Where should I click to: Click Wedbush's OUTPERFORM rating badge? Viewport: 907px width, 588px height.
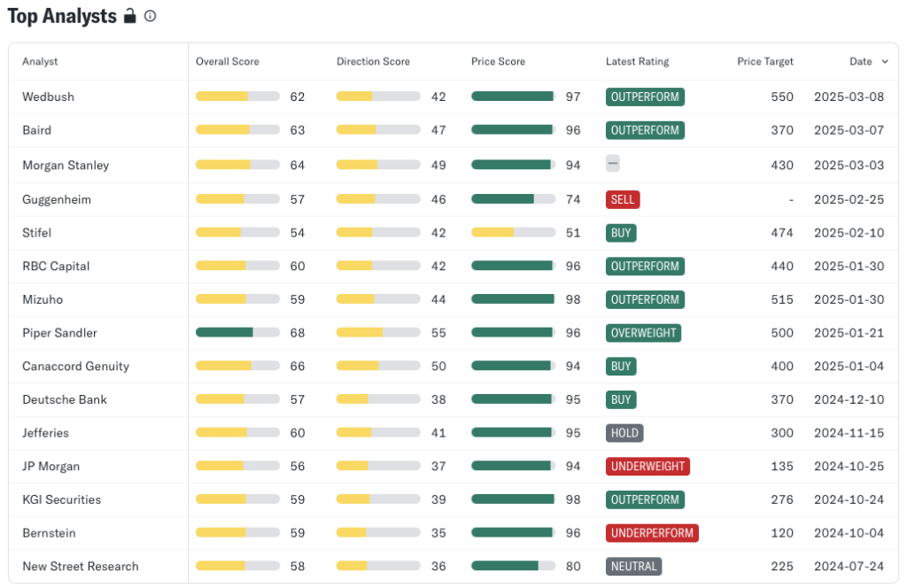click(645, 97)
